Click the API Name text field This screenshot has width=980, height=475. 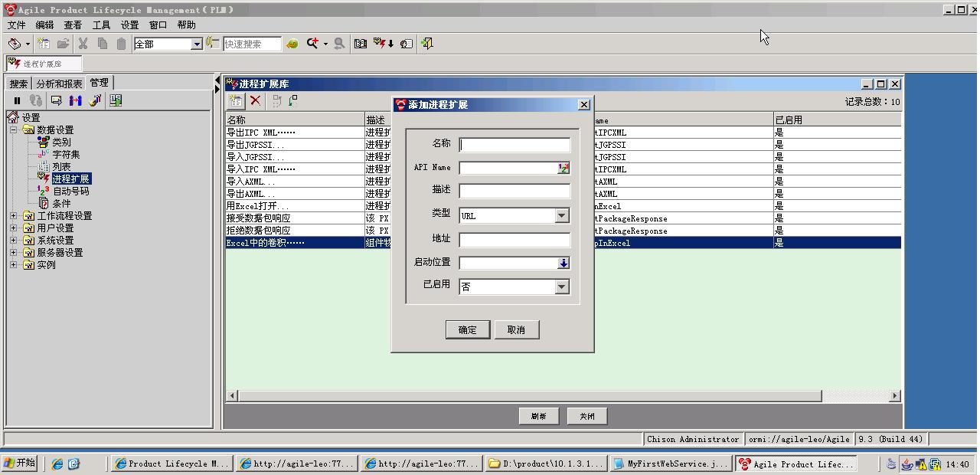point(508,168)
